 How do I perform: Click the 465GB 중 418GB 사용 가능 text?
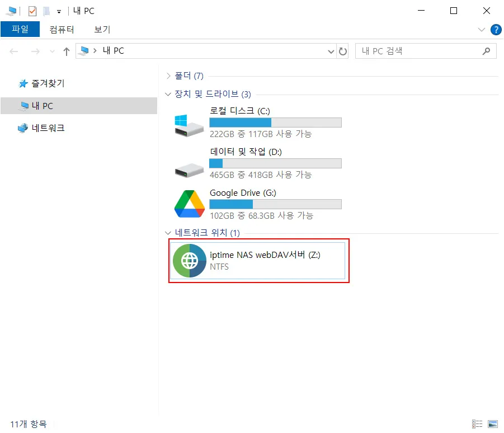tap(261, 175)
